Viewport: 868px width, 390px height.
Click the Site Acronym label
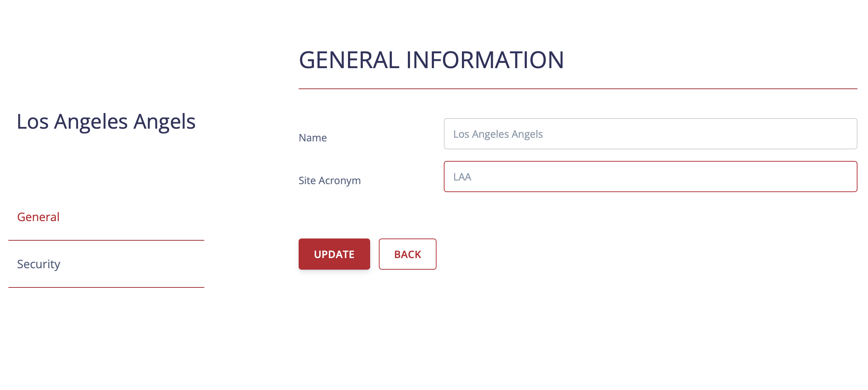329,181
